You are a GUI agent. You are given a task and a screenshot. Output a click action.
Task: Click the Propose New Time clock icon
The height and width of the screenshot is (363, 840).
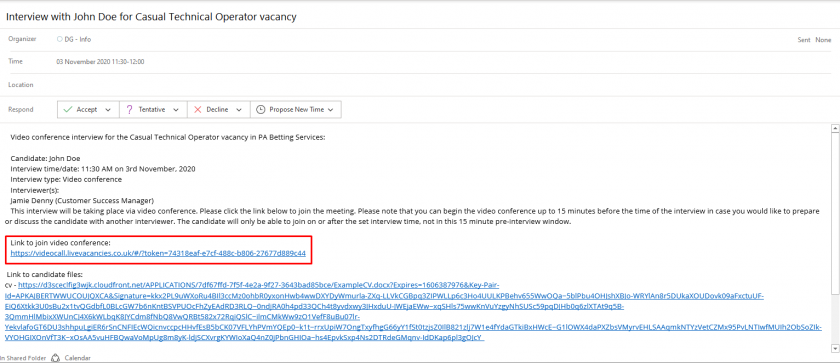coord(260,109)
